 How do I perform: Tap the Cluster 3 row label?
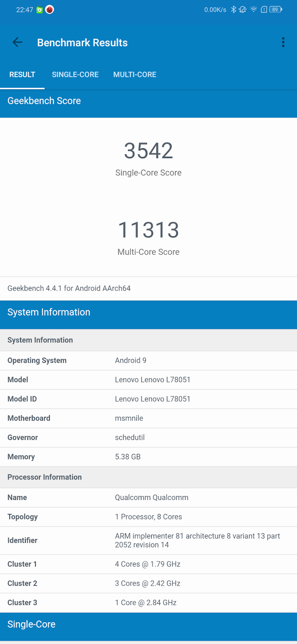(x=22, y=603)
